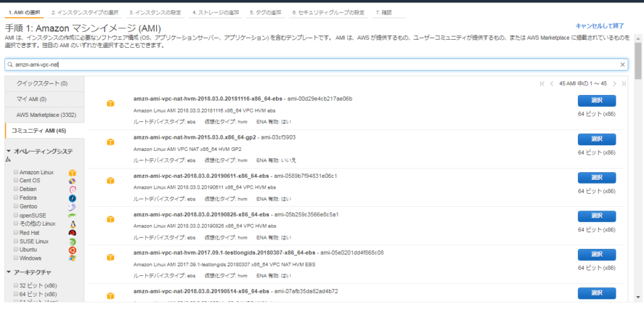Screen dimensions: 644x315
Task: Open the AWS Marketplace (3302) tab
Action: 45,115
